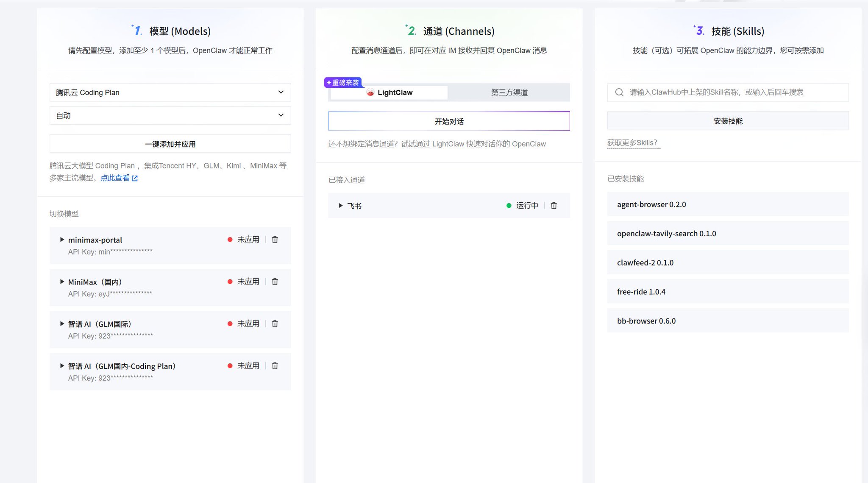Viewport: 868px width, 483px height.
Task: Expand the 飞书 channel details
Action: [x=340, y=206]
